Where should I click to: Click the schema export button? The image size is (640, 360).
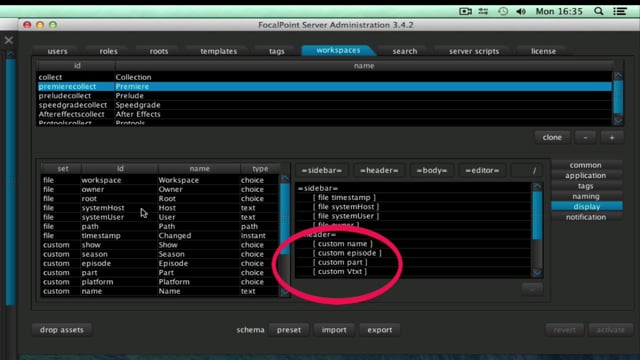click(x=380, y=330)
